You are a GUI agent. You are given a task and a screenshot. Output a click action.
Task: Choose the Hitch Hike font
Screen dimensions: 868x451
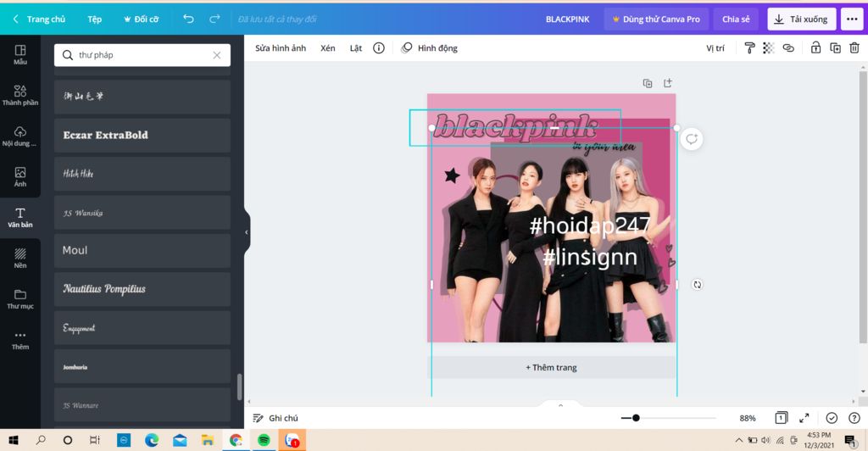click(x=142, y=174)
